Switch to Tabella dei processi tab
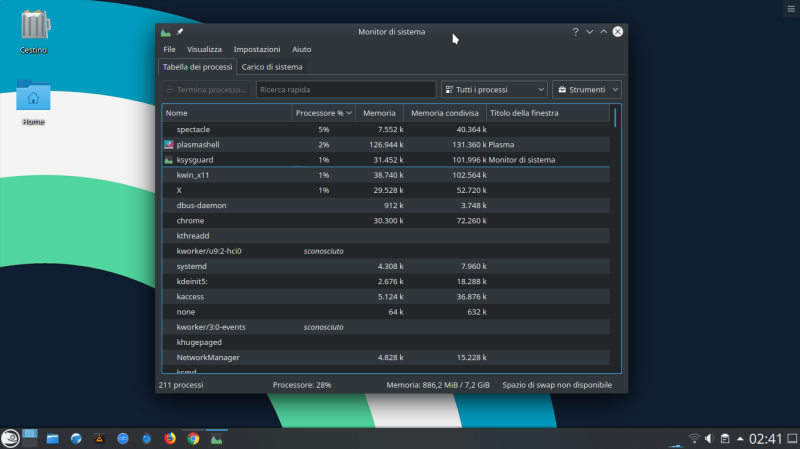800x449 pixels. pyautogui.click(x=197, y=67)
